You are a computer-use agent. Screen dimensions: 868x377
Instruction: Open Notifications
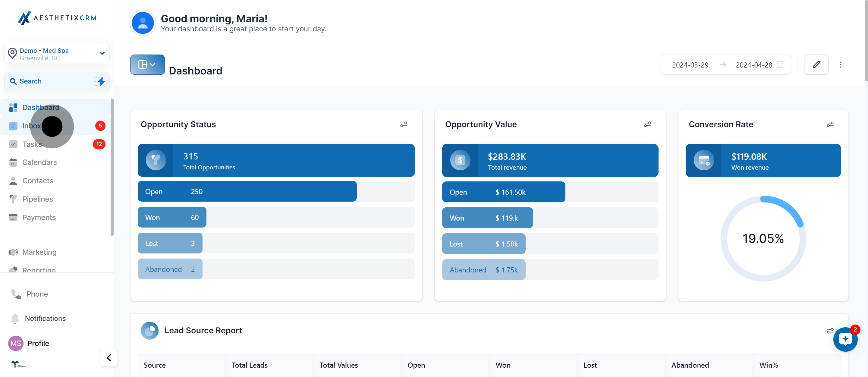click(45, 318)
